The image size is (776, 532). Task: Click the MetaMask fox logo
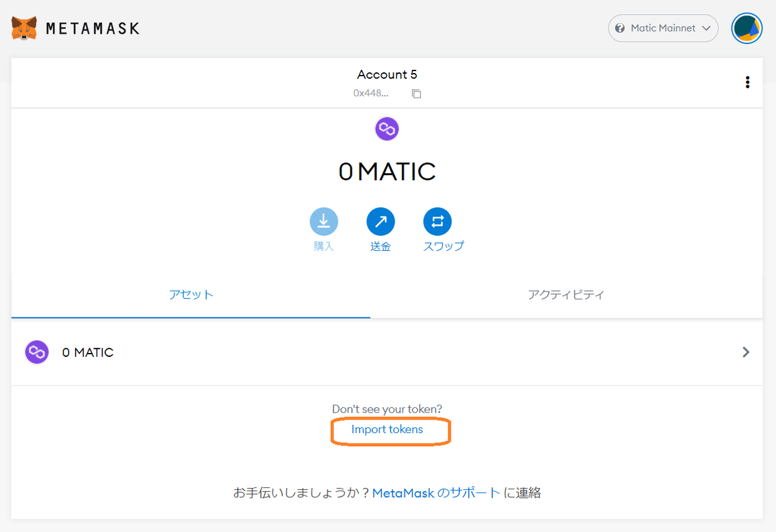pos(24,28)
